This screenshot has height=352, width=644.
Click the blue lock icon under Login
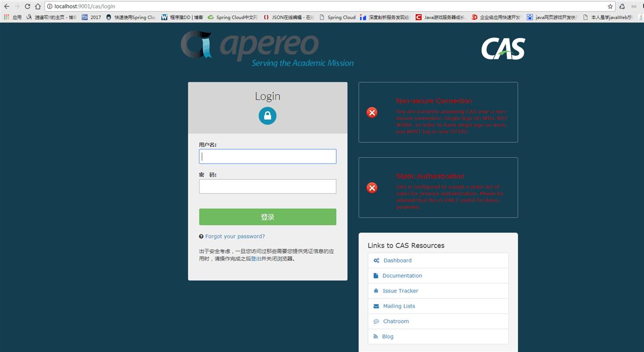(x=267, y=116)
